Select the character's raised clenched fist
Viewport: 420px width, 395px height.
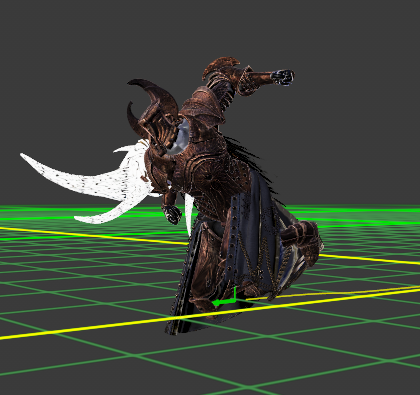(x=282, y=77)
